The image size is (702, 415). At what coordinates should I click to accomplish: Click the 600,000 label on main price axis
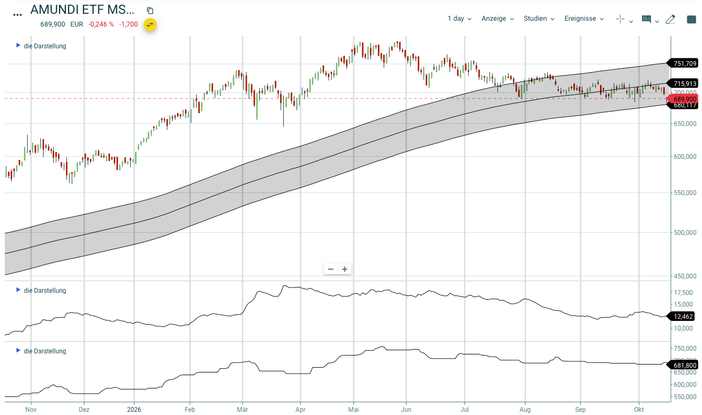[x=685, y=156]
